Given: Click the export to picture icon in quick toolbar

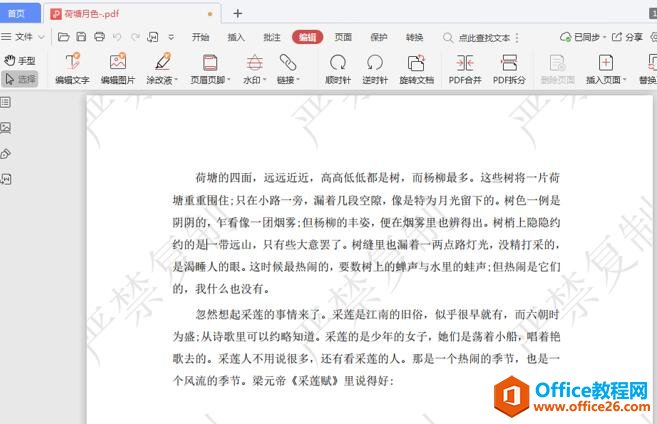Looking at the screenshot, I should pos(153,37).
